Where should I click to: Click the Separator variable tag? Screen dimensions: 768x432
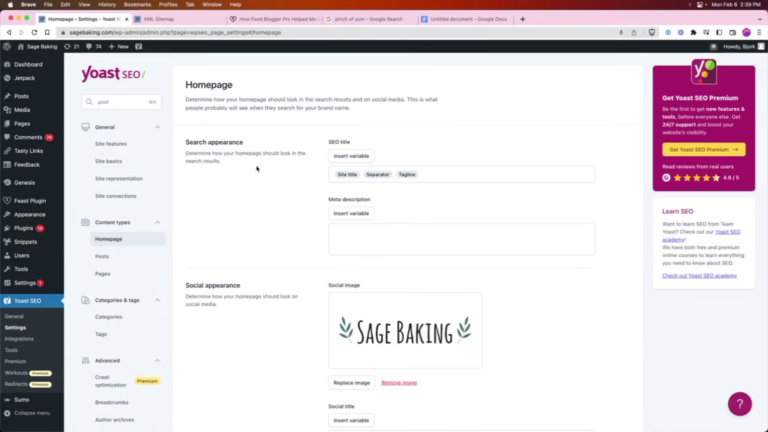click(378, 174)
